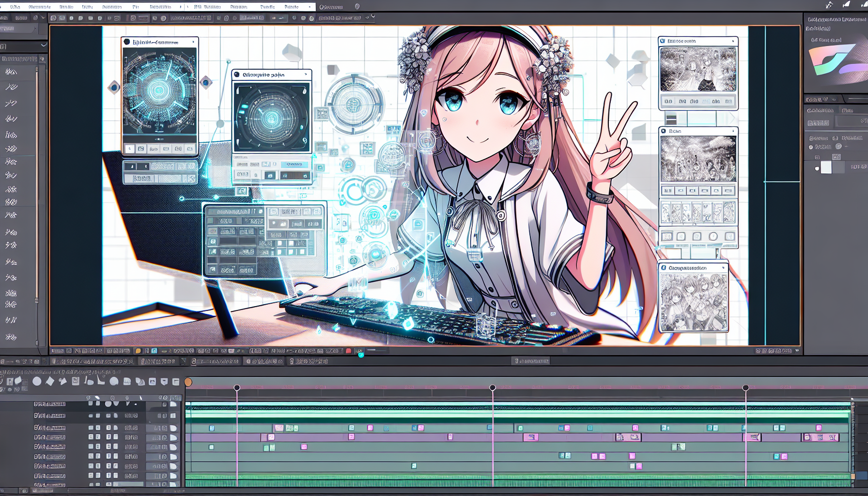Open the dropdown arrow right of the viewer's bottom toolbar

pos(797,351)
